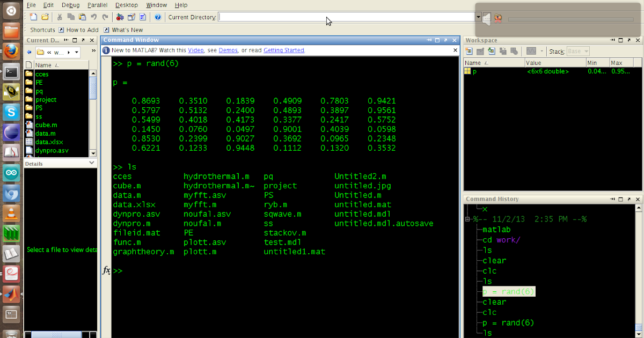Click the plot selection waveform icon
The width and height of the screenshot is (644, 338).
[x=531, y=51]
